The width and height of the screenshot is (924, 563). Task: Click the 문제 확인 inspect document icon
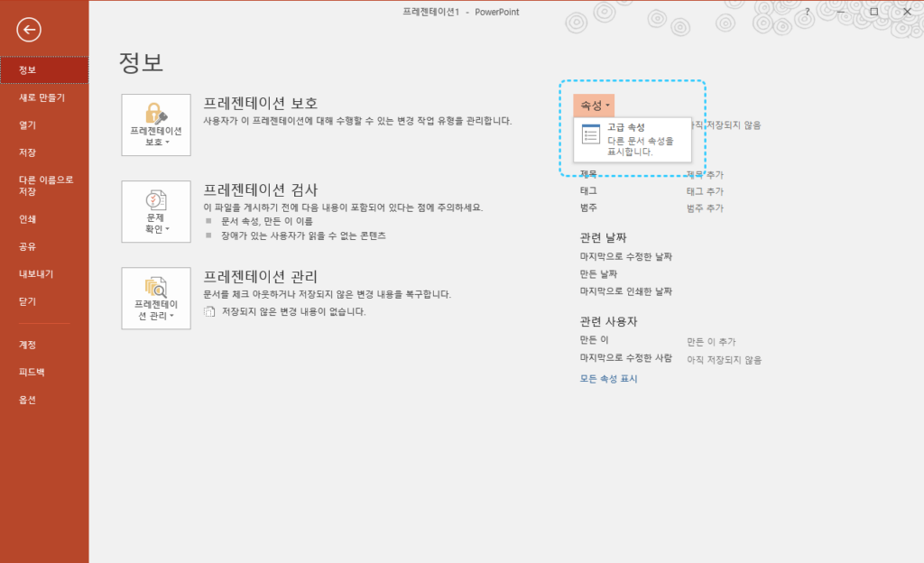coord(156,199)
